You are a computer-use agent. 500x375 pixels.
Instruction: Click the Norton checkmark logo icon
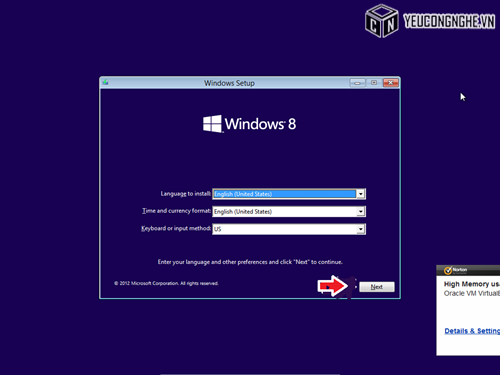(x=448, y=270)
